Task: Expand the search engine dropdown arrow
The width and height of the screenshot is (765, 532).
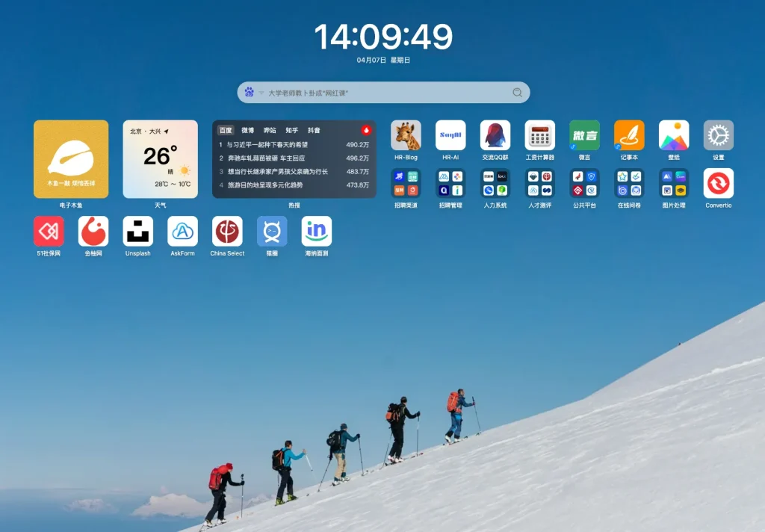Action: pos(261,93)
